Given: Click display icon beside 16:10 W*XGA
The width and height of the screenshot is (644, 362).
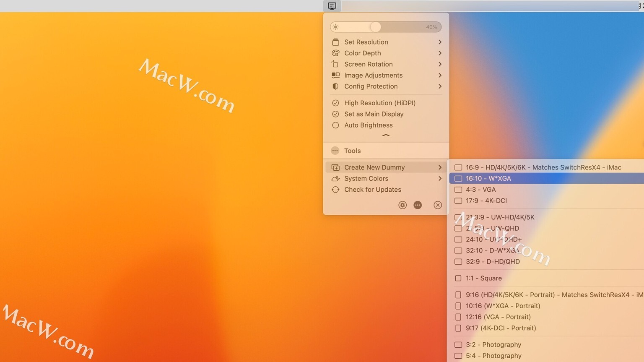Looking at the screenshot, I should 458,178.
